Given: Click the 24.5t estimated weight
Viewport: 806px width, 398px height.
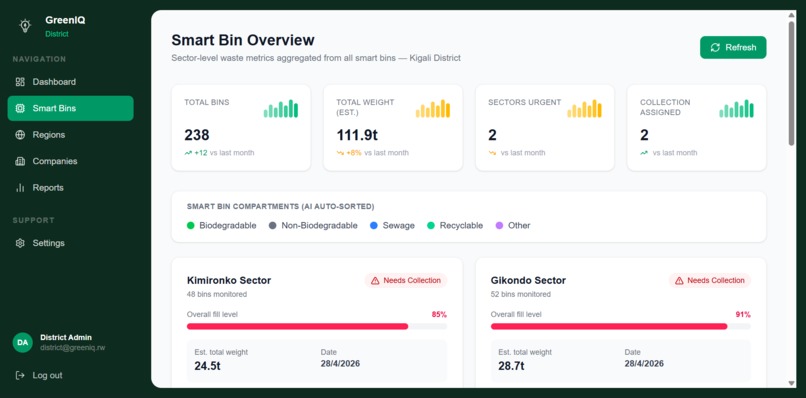Looking at the screenshot, I should pos(208,366).
